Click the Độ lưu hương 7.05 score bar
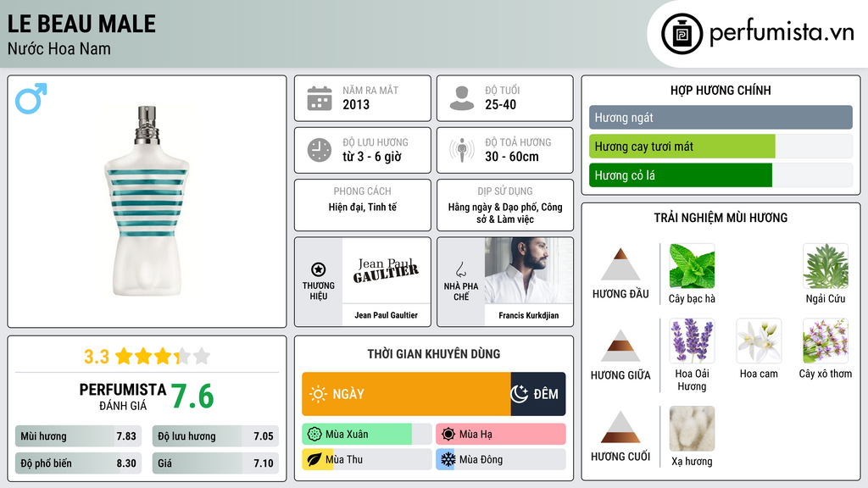868x488 pixels. tap(215, 436)
